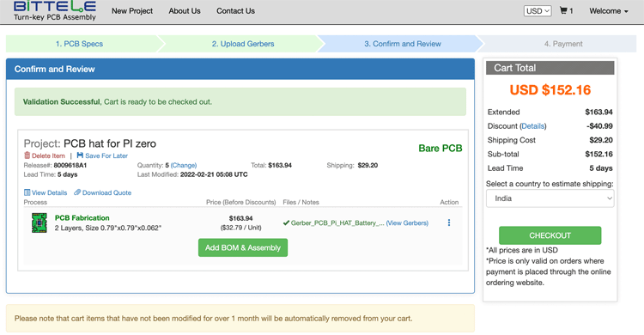Click the 2022-02-21 05:08 UTC last modified date
This screenshot has width=644, height=335.
(x=214, y=174)
